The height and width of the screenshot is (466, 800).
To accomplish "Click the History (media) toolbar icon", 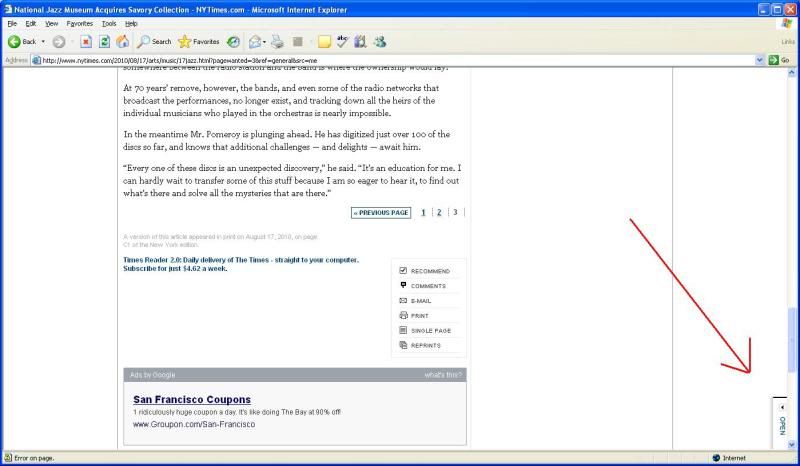I will coord(233,42).
